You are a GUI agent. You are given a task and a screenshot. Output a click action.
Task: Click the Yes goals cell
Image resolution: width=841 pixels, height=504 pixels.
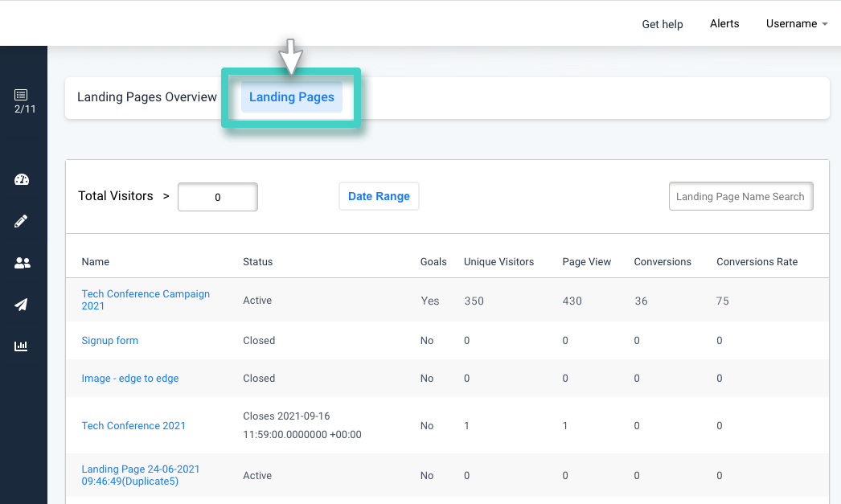point(429,301)
